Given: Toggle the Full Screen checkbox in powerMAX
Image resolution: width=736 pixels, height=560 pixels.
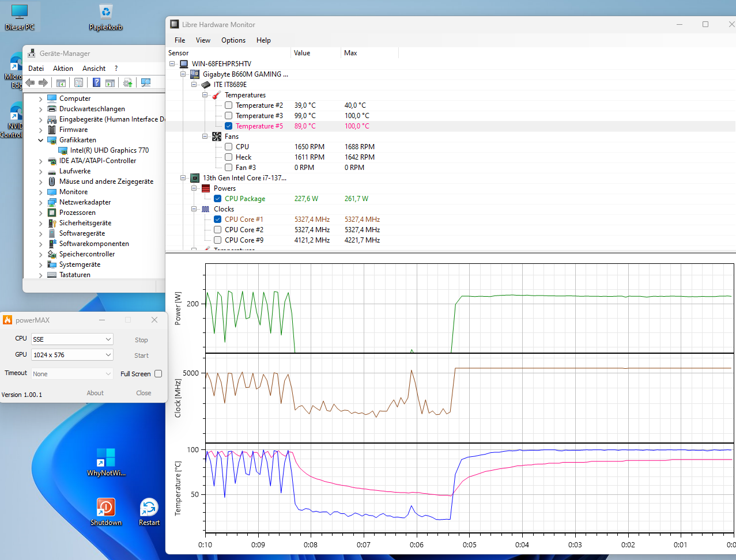Looking at the screenshot, I should [x=158, y=374].
